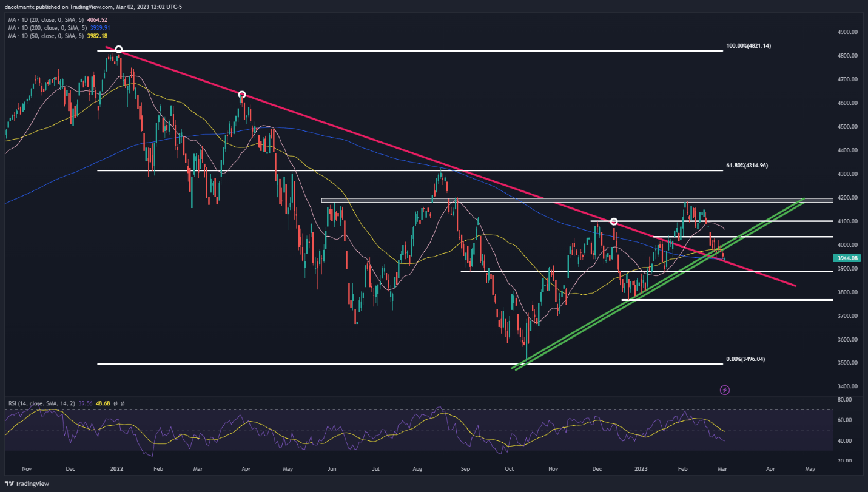The height and width of the screenshot is (492, 868).
Task: Select the gray resistance zone near 4200
Action: (576, 200)
